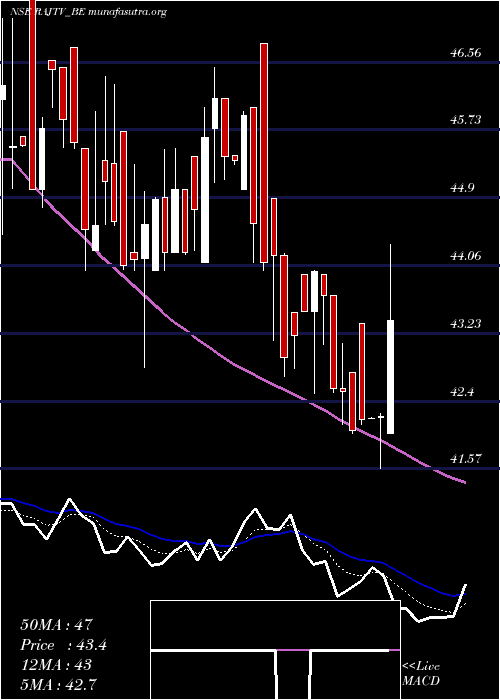This screenshot has height=700, width=500.
Task: Click the 46.56 price axis label
Action: (x=466, y=53)
